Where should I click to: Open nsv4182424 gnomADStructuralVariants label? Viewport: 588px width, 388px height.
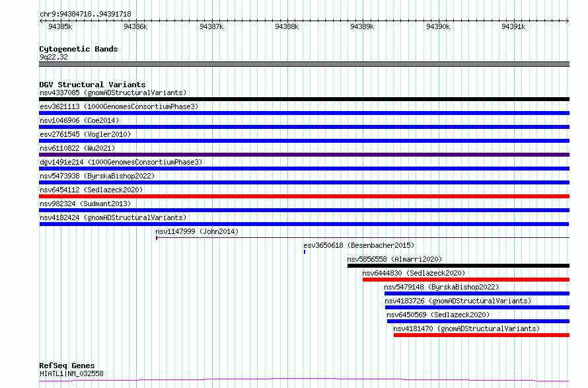pyautogui.click(x=113, y=217)
